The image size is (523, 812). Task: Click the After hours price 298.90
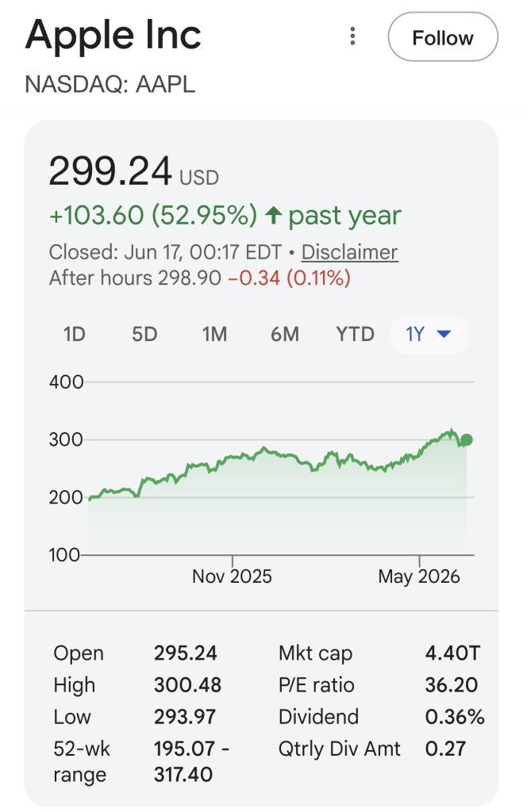(x=190, y=278)
